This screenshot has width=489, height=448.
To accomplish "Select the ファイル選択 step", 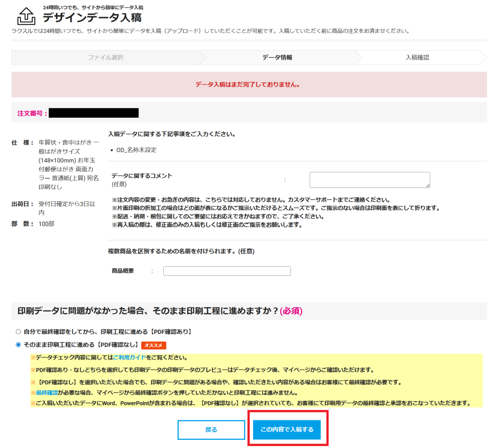I will pyautogui.click(x=106, y=57).
